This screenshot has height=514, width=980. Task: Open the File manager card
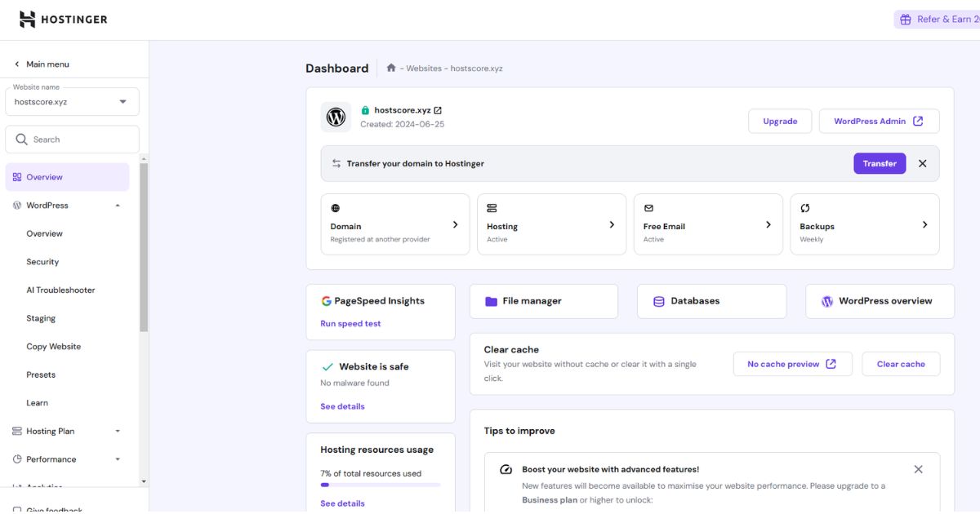[544, 301]
